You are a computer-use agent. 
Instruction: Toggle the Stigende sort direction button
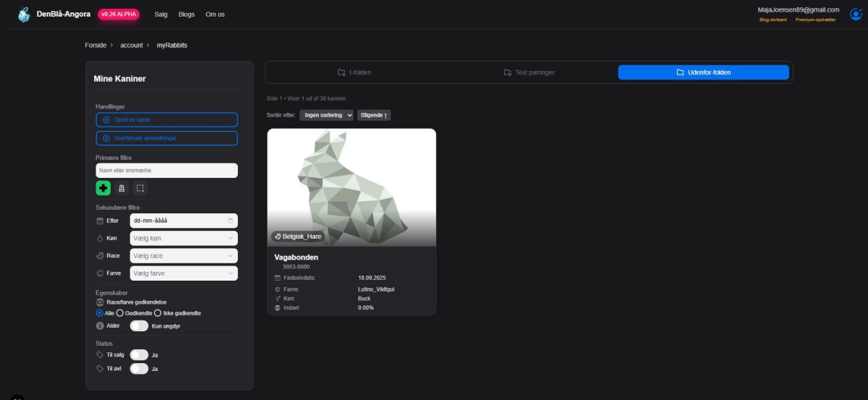click(x=374, y=115)
